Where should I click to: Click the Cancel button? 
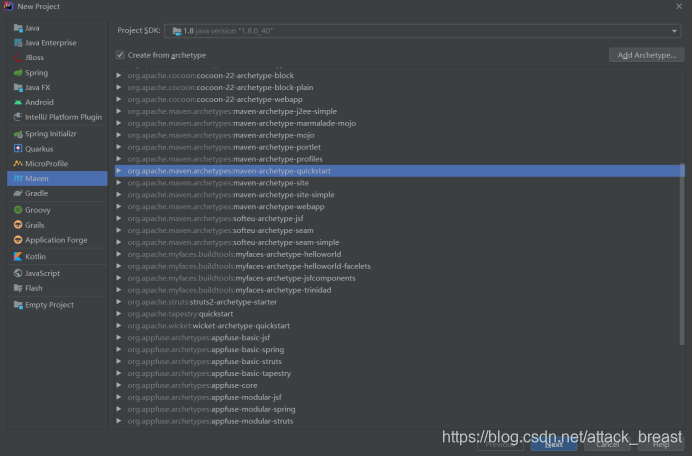[608, 445]
